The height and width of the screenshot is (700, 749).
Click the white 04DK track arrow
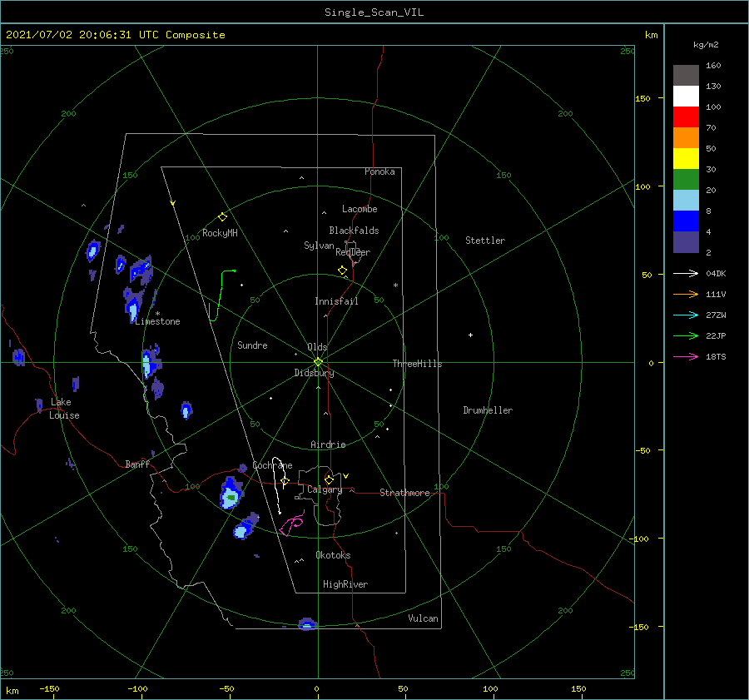pos(686,273)
